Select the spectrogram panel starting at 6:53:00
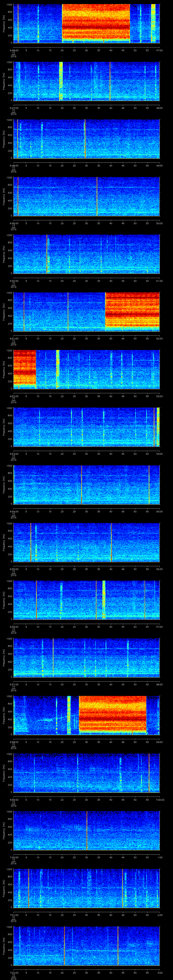This screenshot has height=980, width=173. coord(86,427)
